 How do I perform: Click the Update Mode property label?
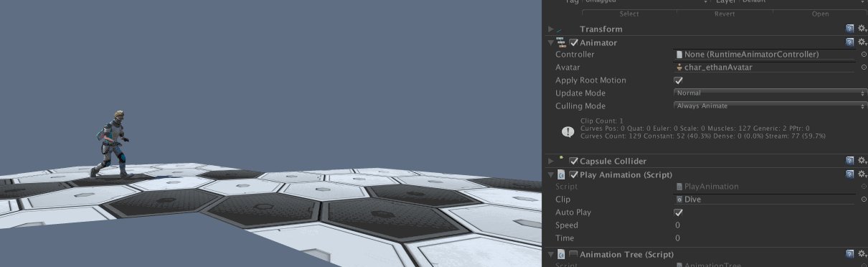(x=580, y=93)
